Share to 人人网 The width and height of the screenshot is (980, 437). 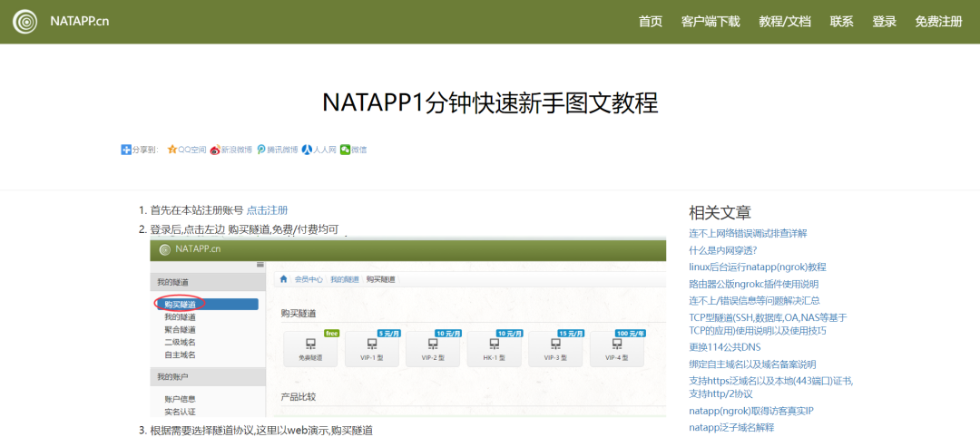tap(319, 150)
